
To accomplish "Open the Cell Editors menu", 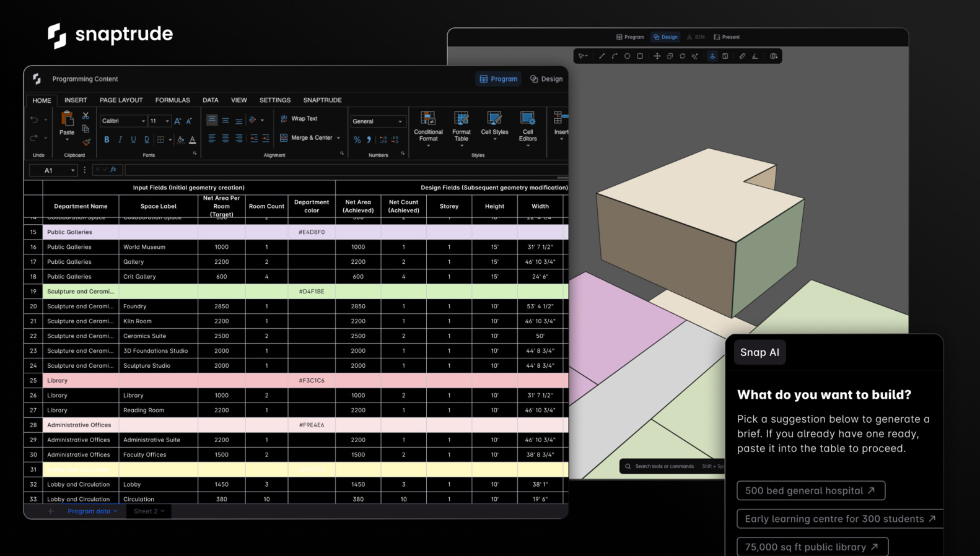I will pyautogui.click(x=528, y=129).
